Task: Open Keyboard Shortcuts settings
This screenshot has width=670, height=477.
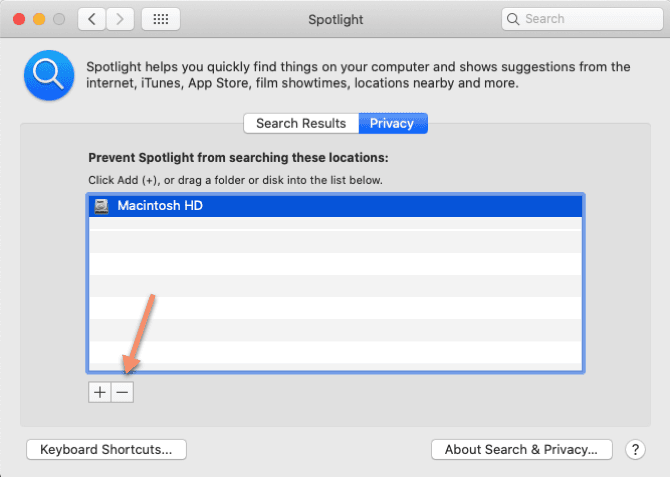Action: 106,449
